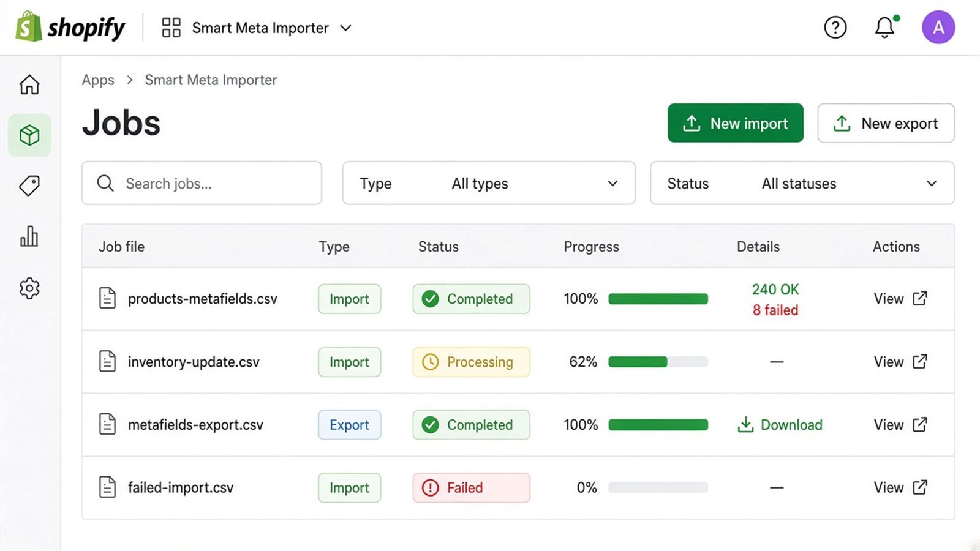
Task: Open the help question mark icon
Action: click(x=835, y=28)
